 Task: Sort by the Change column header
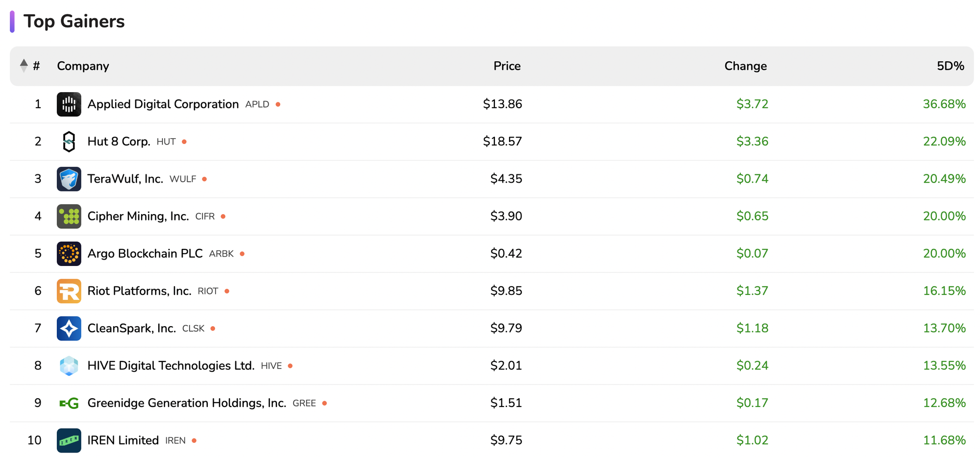pos(745,66)
